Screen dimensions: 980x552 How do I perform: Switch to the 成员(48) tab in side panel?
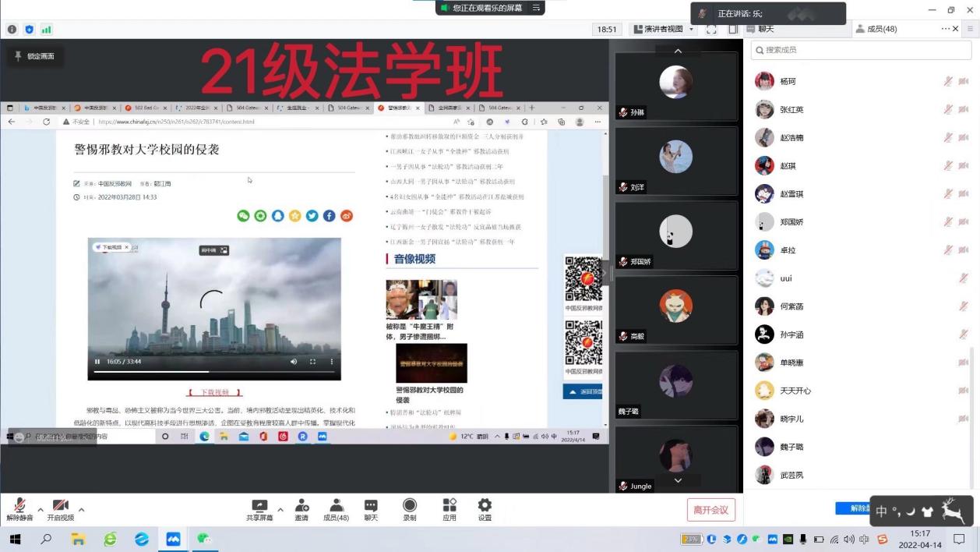coord(876,29)
